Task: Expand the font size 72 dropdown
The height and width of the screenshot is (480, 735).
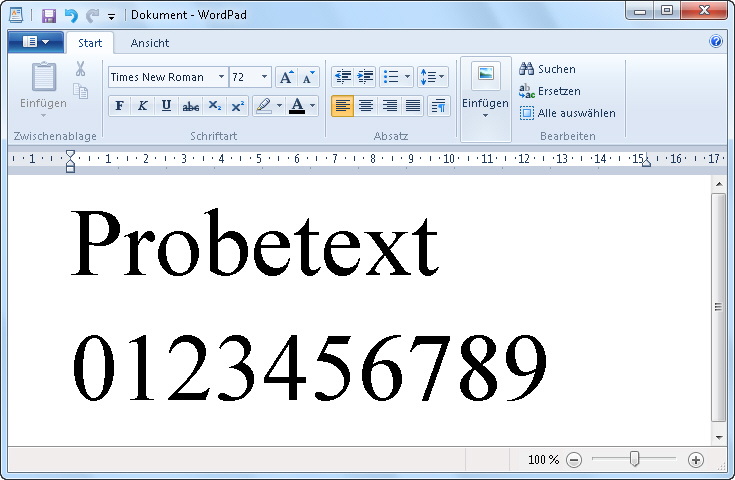Action: tap(264, 77)
